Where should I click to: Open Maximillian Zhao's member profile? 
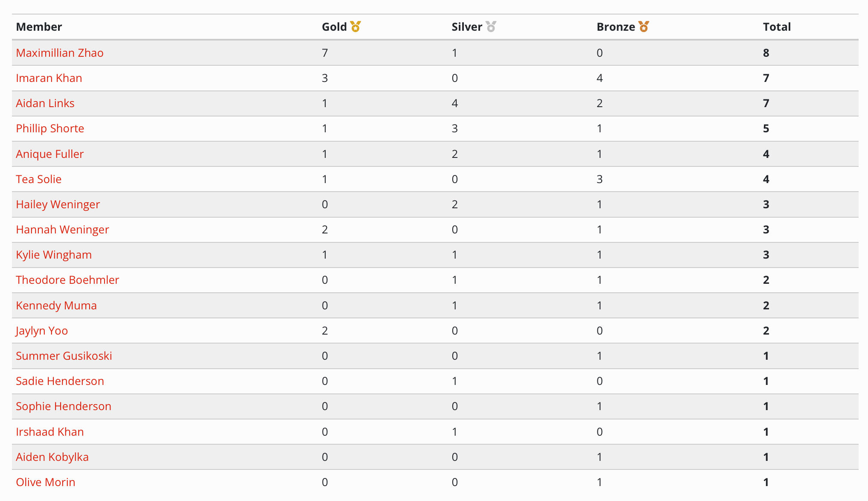[60, 53]
